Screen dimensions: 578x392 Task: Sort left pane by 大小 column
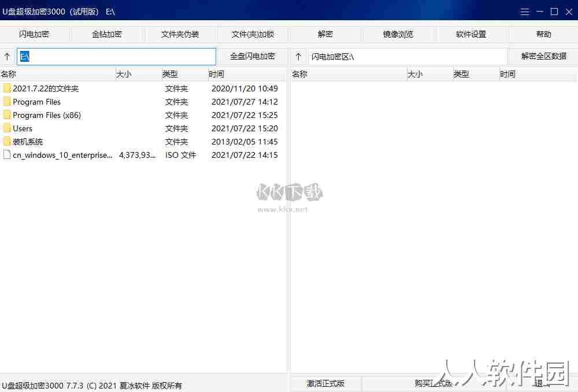139,74
